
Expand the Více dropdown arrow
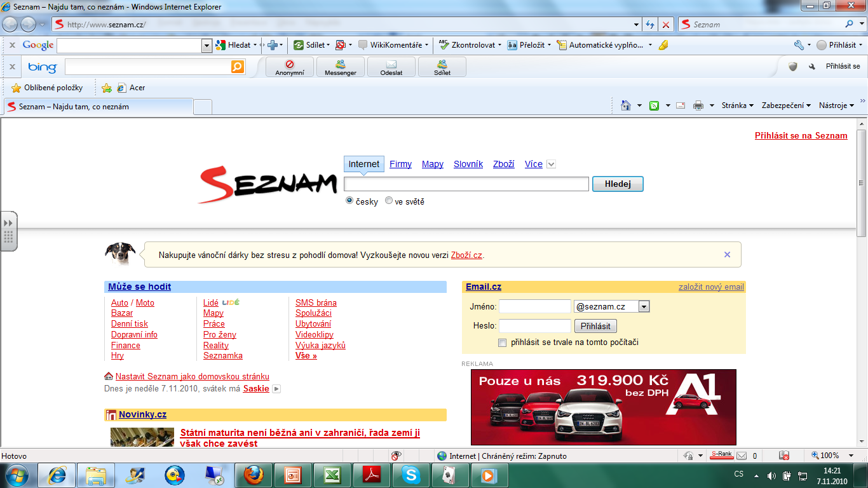click(551, 164)
